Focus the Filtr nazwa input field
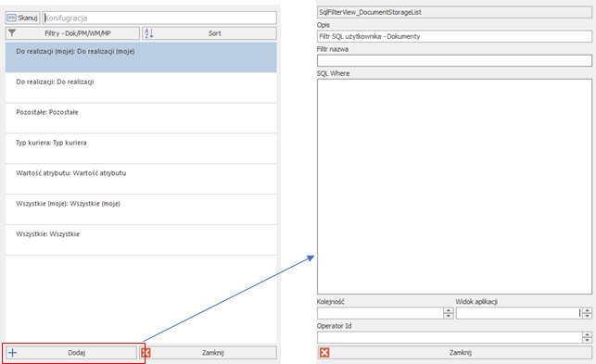The height and width of the screenshot is (364, 596). [454, 60]
